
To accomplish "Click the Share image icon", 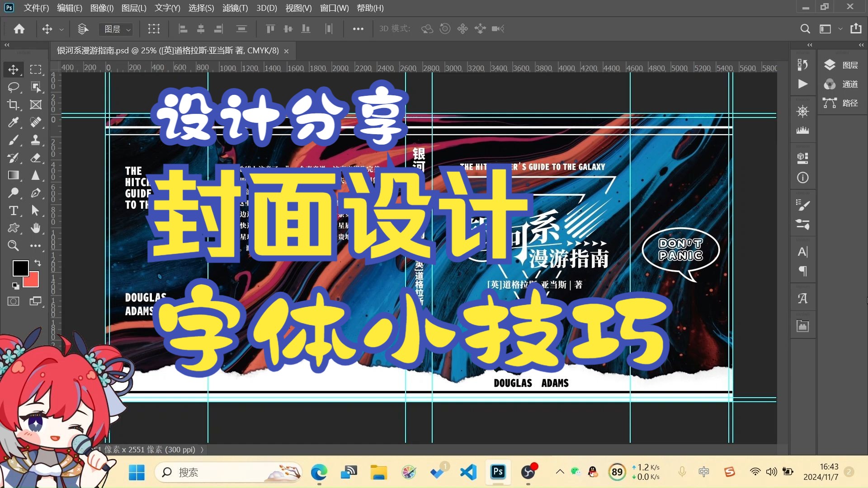I will (856, 28).
